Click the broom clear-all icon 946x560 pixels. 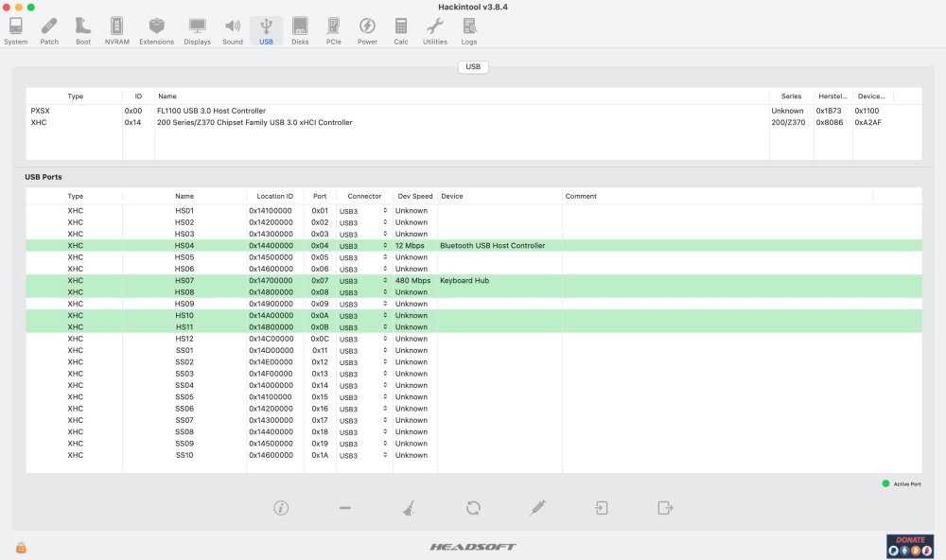[409, 508]
